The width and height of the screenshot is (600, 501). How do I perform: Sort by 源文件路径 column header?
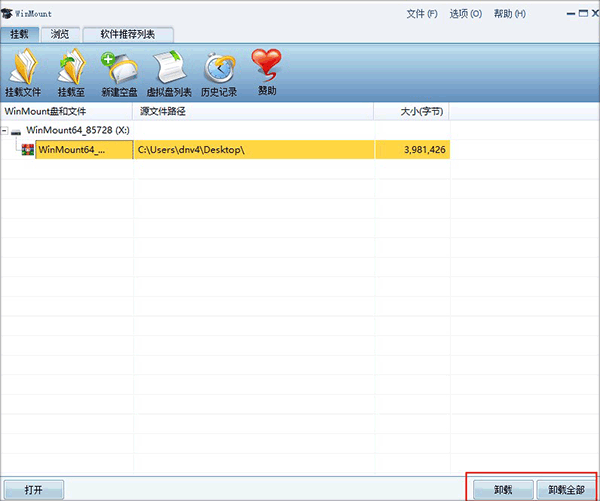pos(253,111)
